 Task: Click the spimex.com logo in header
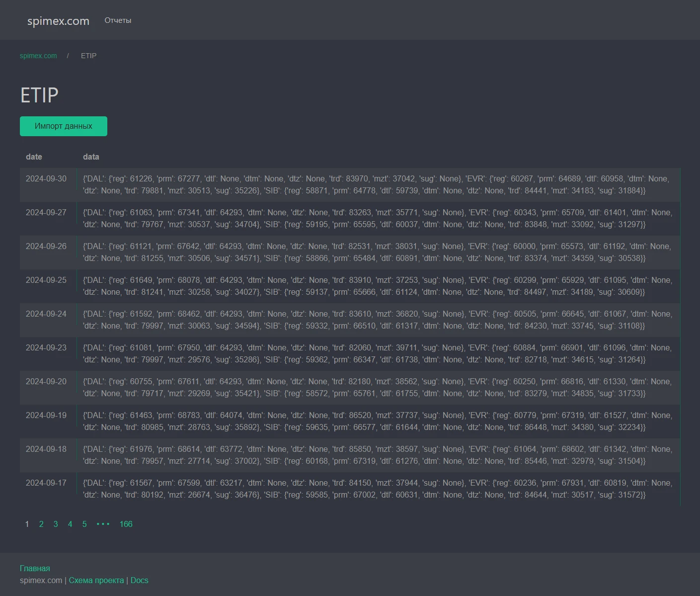[58, 21]
